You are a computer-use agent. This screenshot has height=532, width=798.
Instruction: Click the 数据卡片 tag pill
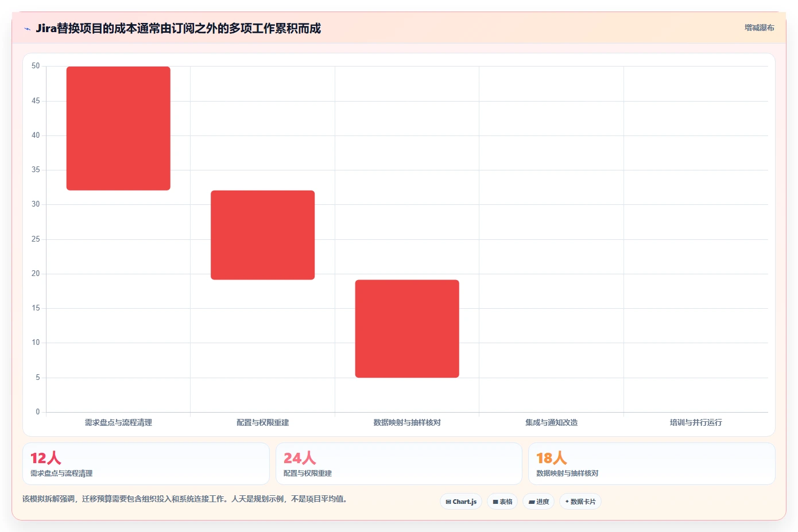(x=580, y=502)
